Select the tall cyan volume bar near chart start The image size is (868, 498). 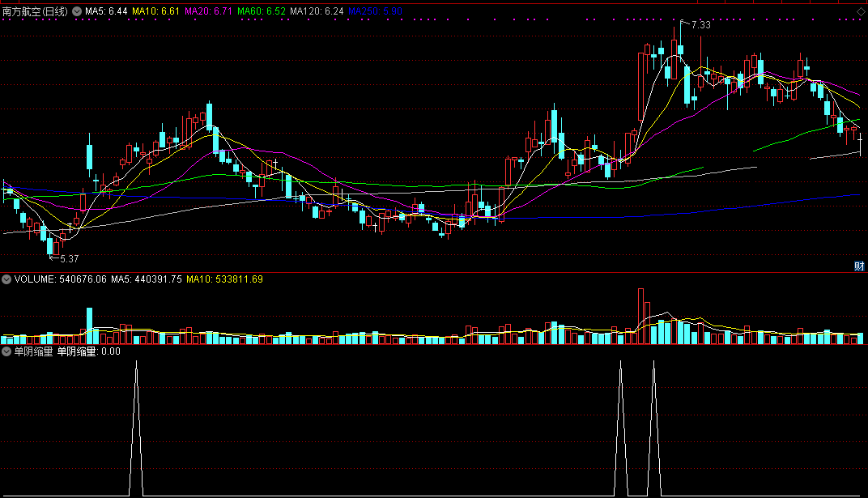point(90,326)
